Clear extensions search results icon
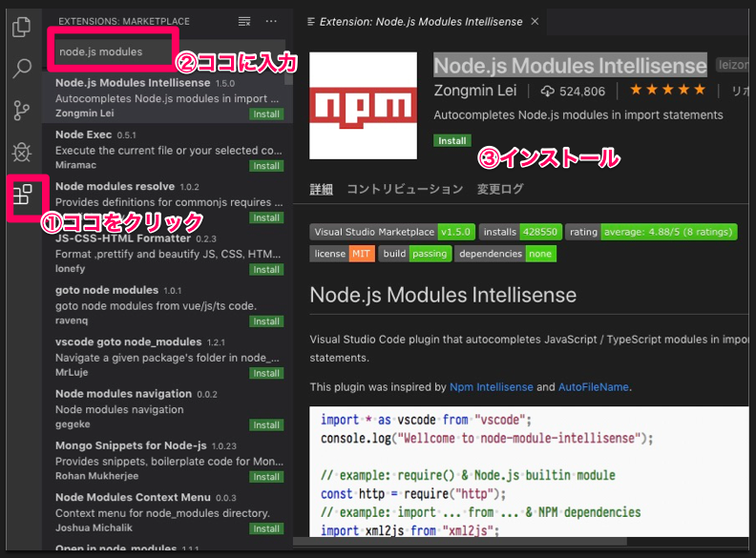Viewport: 756px width, 558px height. pyautogui.click(x=244, y=21)
